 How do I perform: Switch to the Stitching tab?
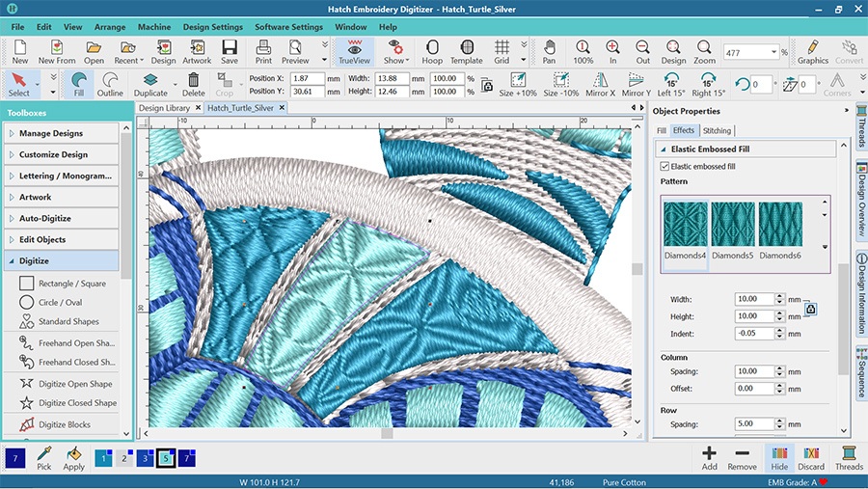[717, 130]
